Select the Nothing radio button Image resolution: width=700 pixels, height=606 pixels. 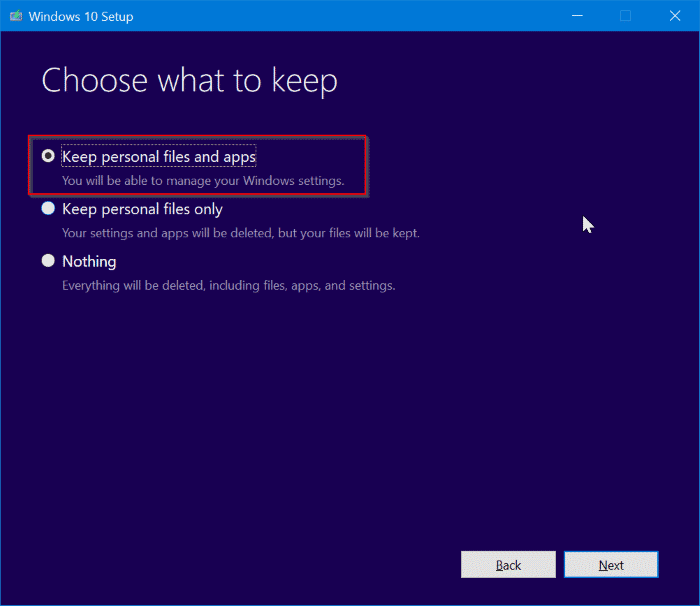tap(48, 260)
